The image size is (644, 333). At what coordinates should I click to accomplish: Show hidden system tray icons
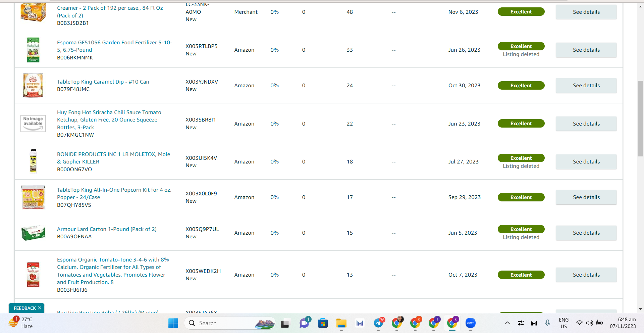click(507, 323)
